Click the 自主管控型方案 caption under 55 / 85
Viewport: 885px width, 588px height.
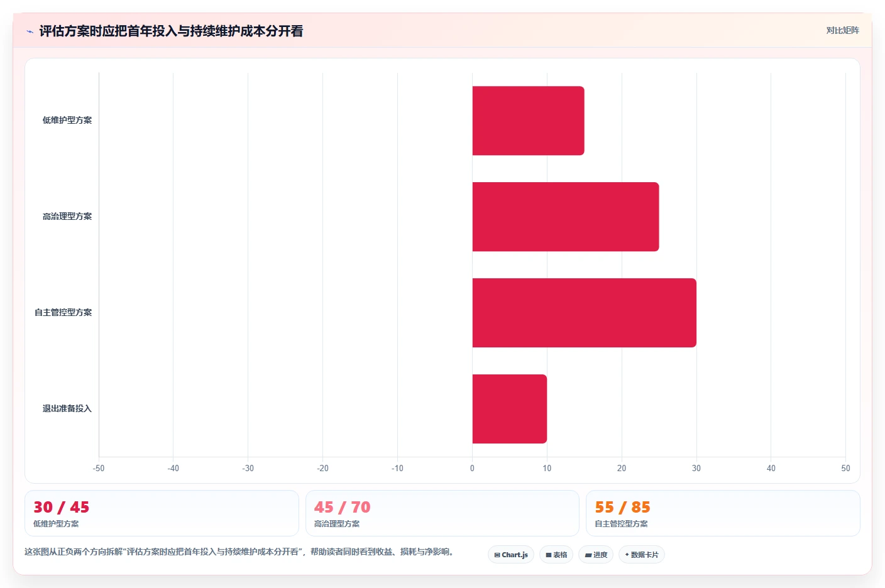click(x=621, y=524)
